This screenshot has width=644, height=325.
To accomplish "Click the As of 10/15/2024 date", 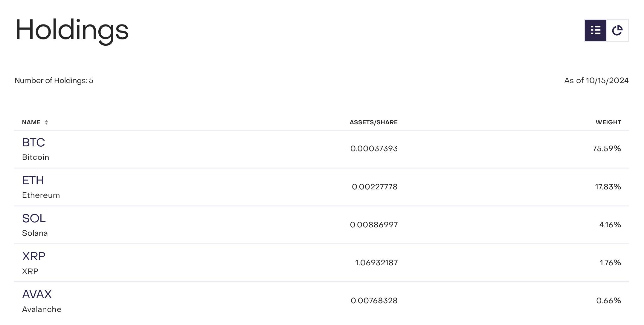I will [596, 80].
